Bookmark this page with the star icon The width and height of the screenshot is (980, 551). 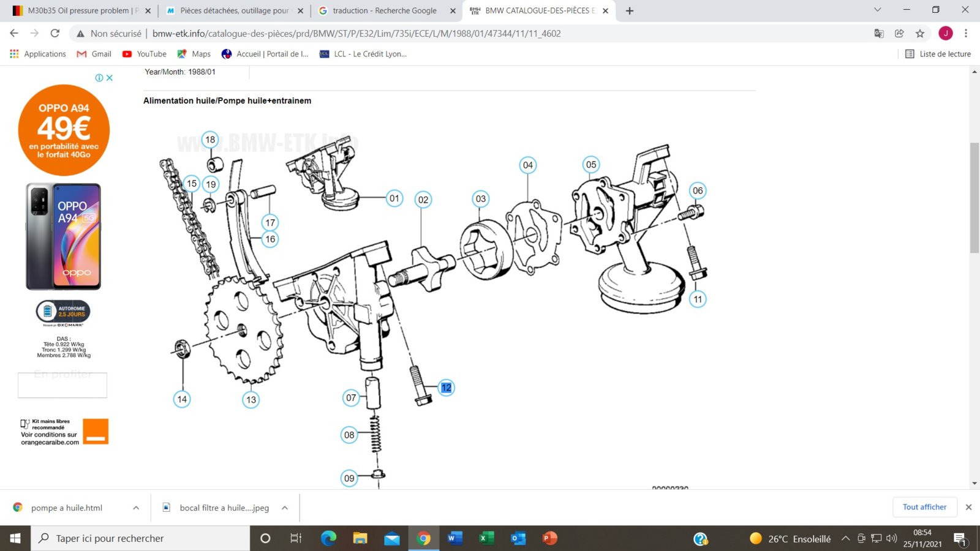point(919,34)
